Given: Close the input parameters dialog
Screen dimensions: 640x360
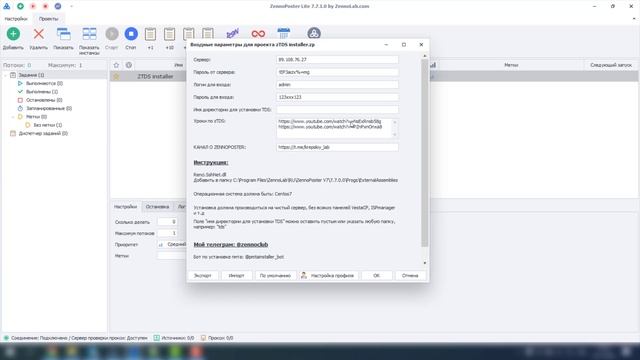Looking at the screenshot, I should (x=421, y=44).
